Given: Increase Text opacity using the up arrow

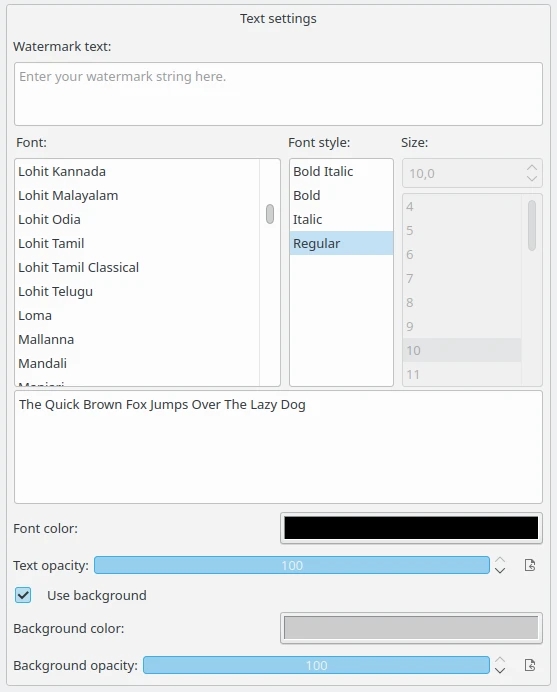Looking at the screenshot, I should [500, 560].
